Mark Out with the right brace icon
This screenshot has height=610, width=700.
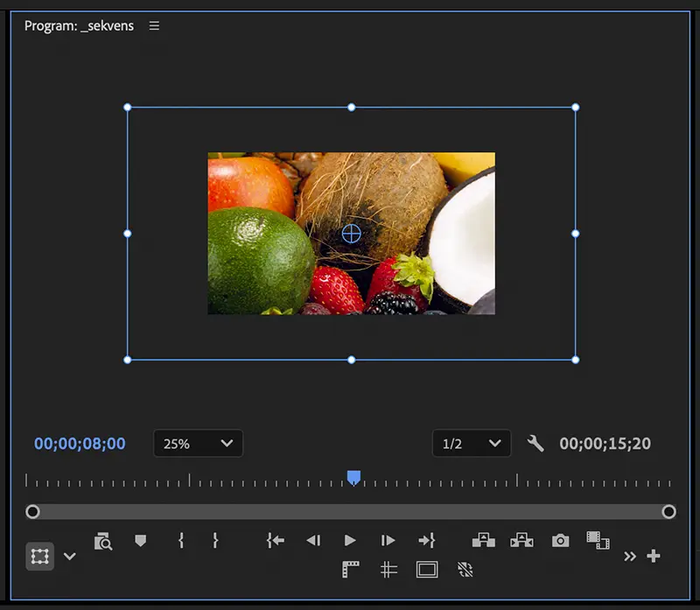tap(215, 540)
